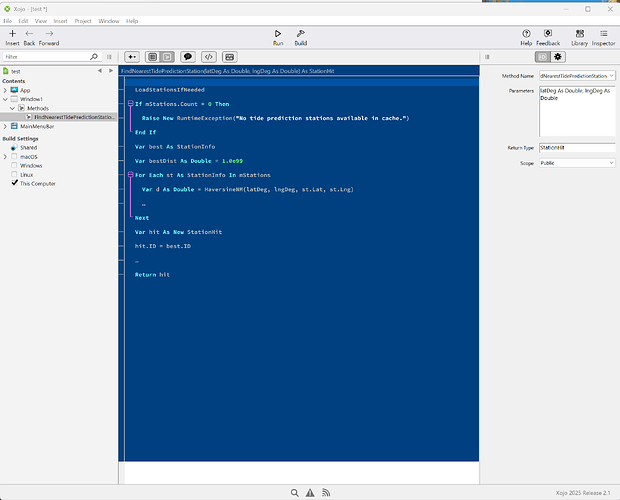Expand the App item in Contents
The height and width of the screenshot is (500, 620).
[7, 90]
